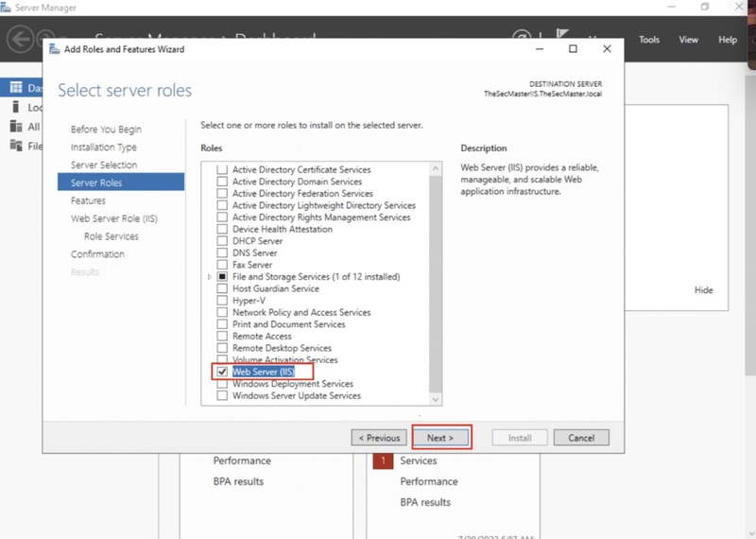Select the All Servers icon in sidebar
756x539 pixels.
coord(16,127)
